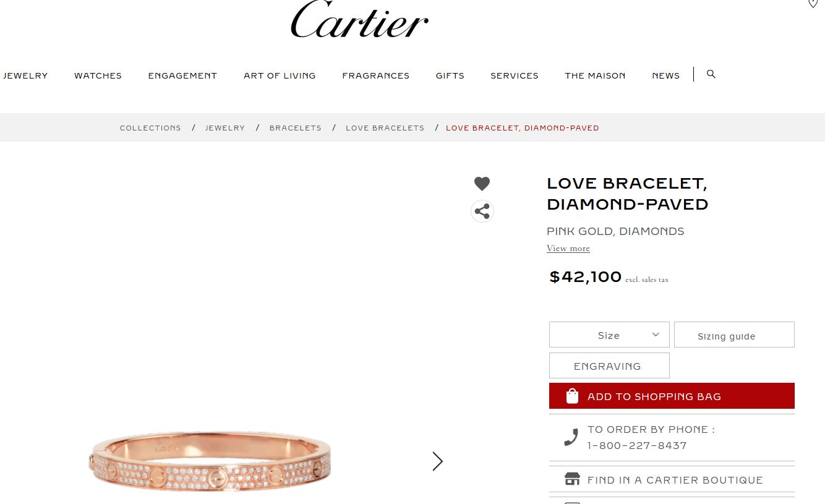Viewport: 825px width, 504px height.
Task: Open the Sizing guide
Action: pyautogui.click(x=734, y=335)
